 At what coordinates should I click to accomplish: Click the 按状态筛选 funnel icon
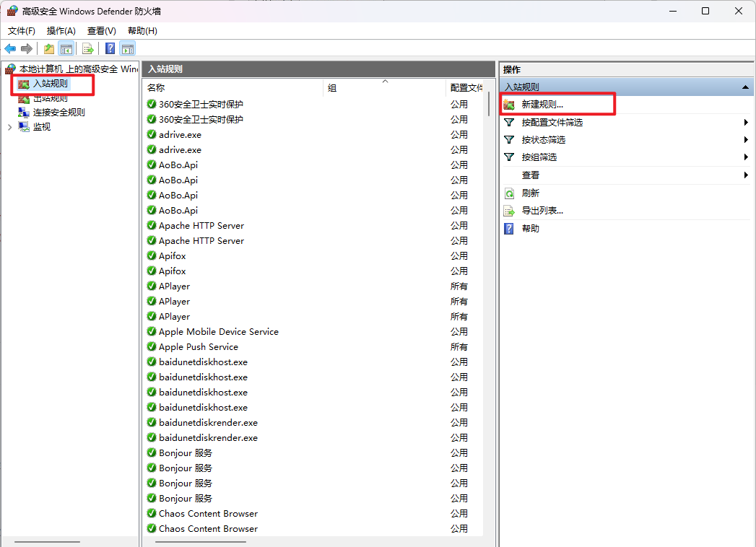(x=509, y=140)
